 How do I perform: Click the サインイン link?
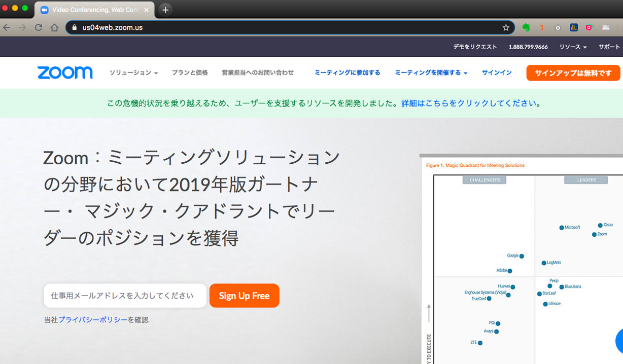497,73
